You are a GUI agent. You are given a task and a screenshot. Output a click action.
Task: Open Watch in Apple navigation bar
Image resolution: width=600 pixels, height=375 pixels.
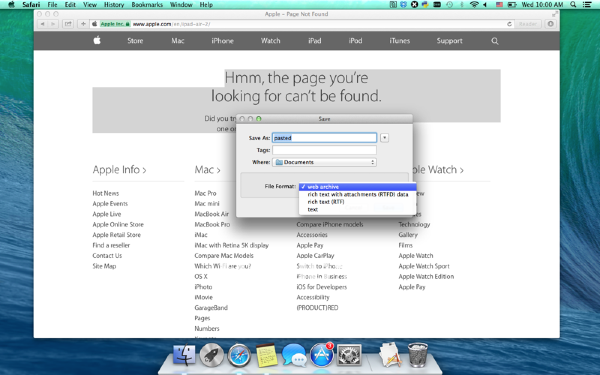tap(271, 41)
